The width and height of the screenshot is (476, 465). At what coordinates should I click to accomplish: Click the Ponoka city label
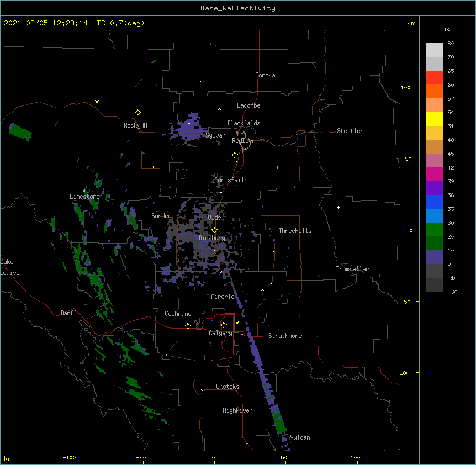pos(265,75)
